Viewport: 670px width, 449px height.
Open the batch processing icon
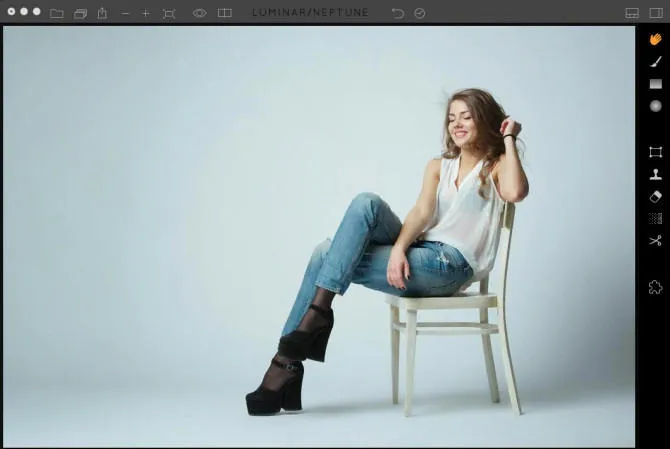tap(80, 13)
